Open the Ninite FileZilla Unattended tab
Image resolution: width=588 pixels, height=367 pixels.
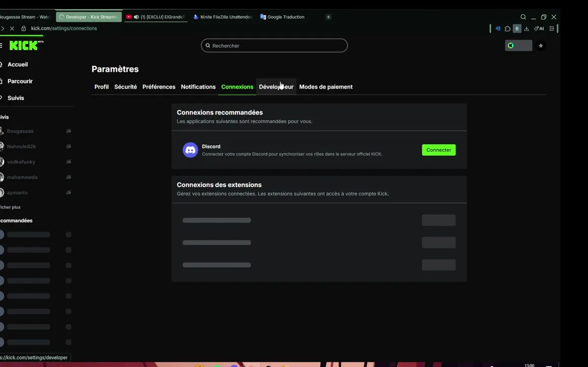222,17
